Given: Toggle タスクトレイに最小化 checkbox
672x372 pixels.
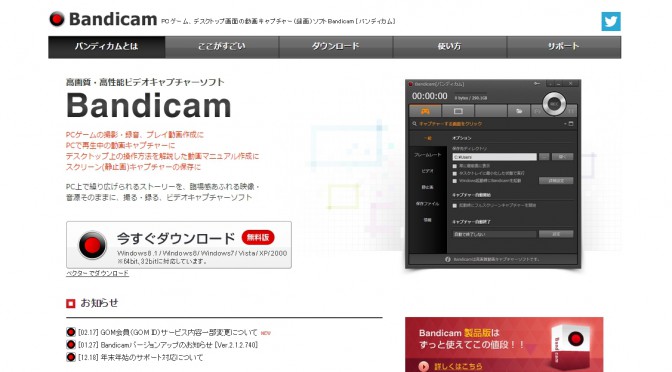Looking at the screenshot, I should 455,174.
